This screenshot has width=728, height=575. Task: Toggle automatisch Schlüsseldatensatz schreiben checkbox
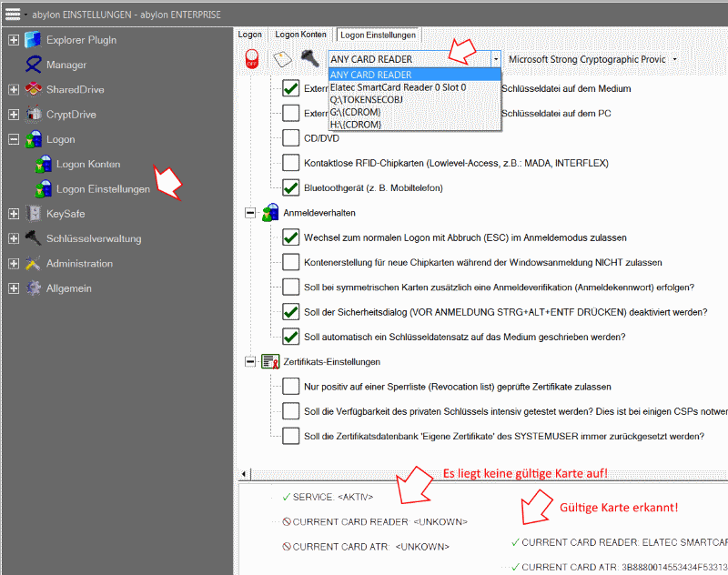(x=290, y=337)
